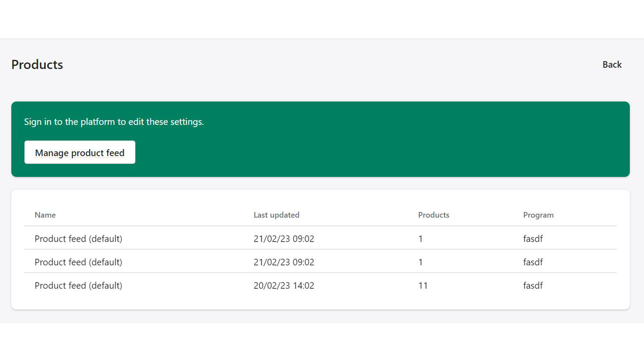This screenshot has height=362, width=644.
Task: Click the fasdf program label in the first row
Action: point(533,239)
